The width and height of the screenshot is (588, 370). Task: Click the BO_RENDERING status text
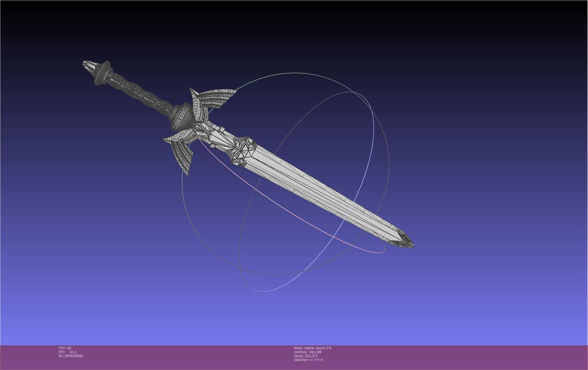(x=71, y=356)
